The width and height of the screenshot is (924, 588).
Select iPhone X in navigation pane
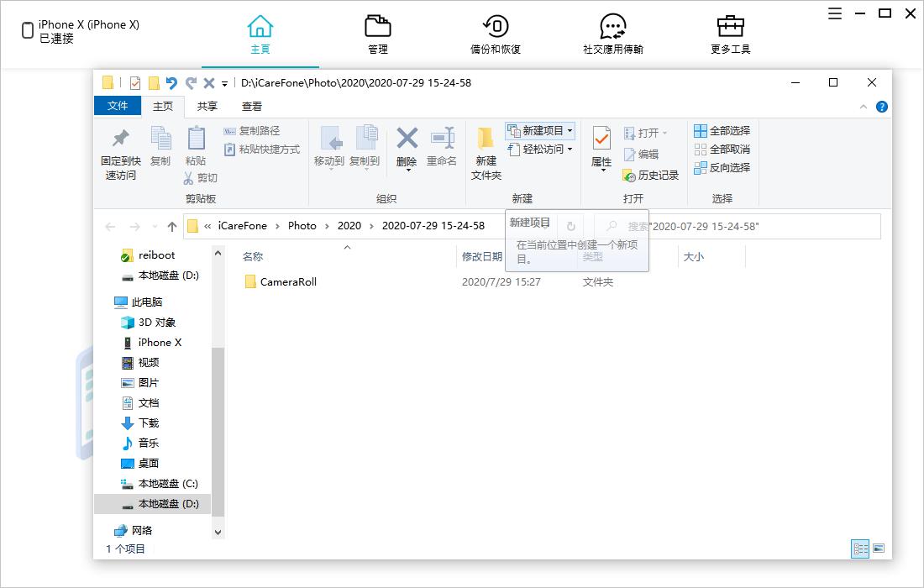(151, 343)
